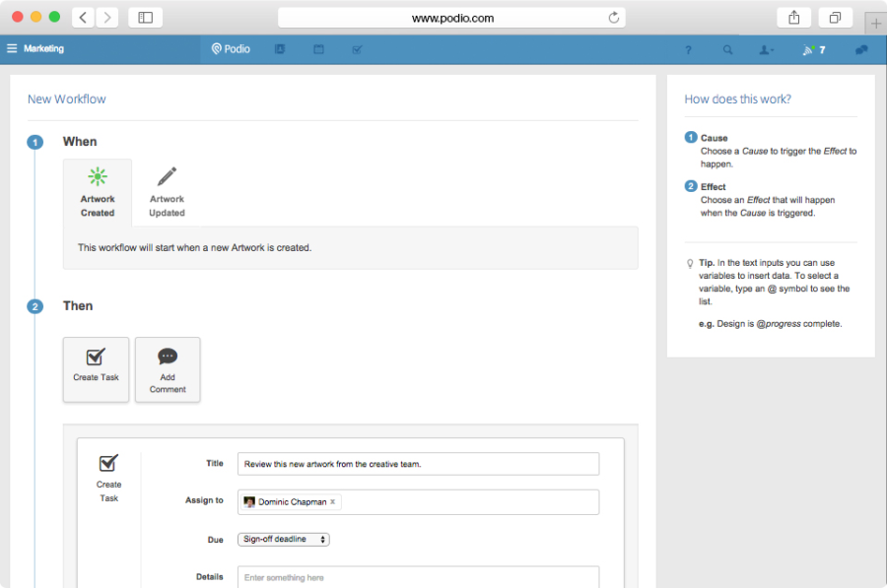Screen dimensions: 887x588
Task: Select the Artwork Created trigger tab
Action: 98,193
